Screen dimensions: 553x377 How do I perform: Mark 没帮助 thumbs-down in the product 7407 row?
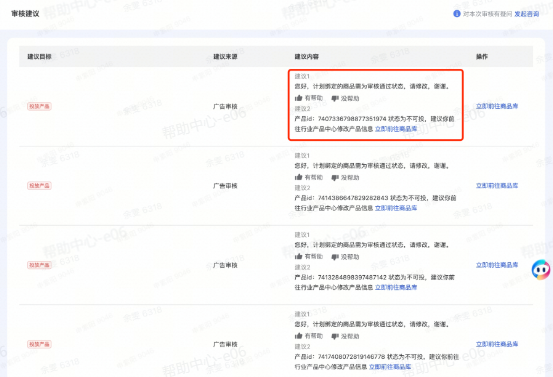[345, 98]
